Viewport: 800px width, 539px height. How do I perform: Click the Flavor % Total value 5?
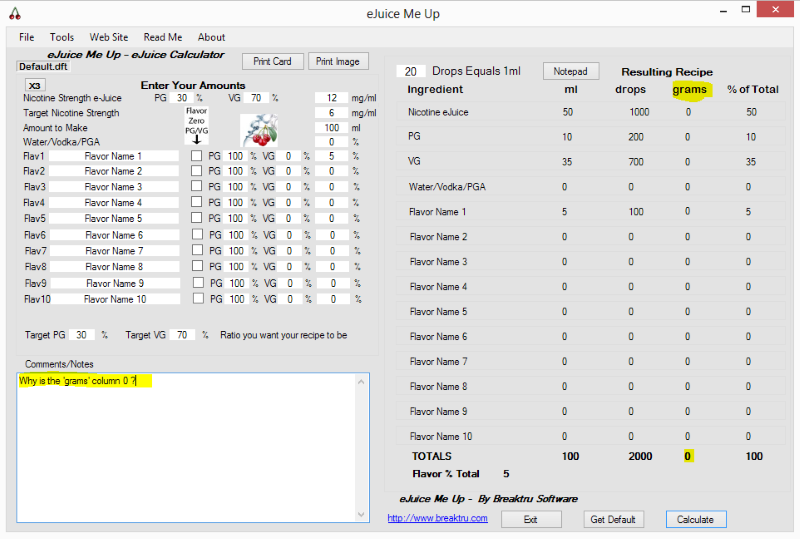[506, 474]
